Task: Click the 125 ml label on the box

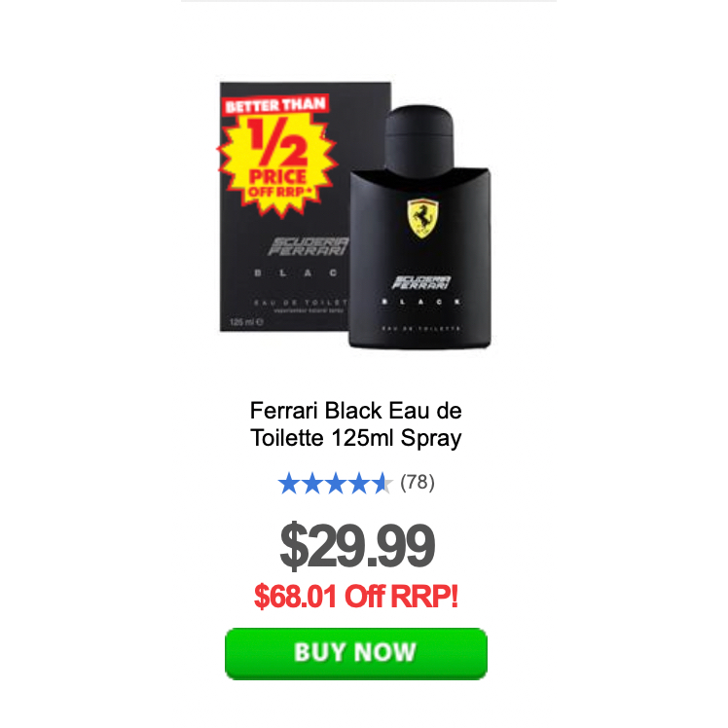Action: [246, 322]
